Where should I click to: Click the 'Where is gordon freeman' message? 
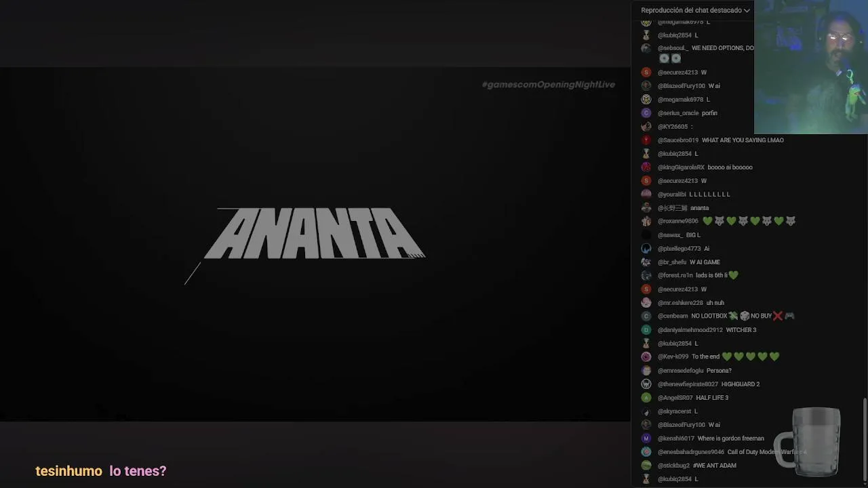pos(731,439)
